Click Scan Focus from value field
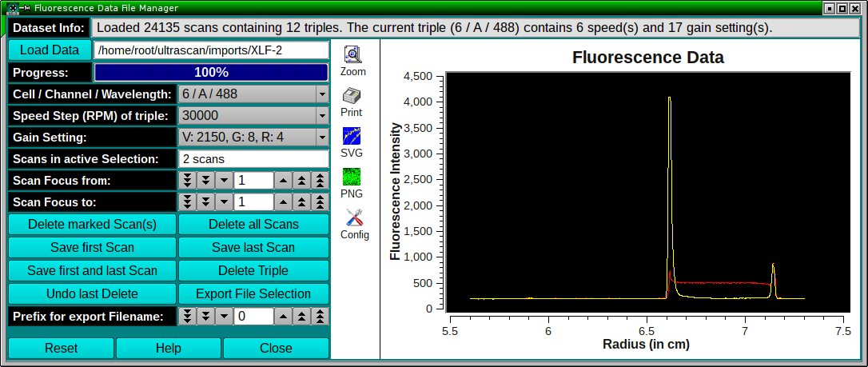Viewport: 868px width, 367px height. pos(253,181)
